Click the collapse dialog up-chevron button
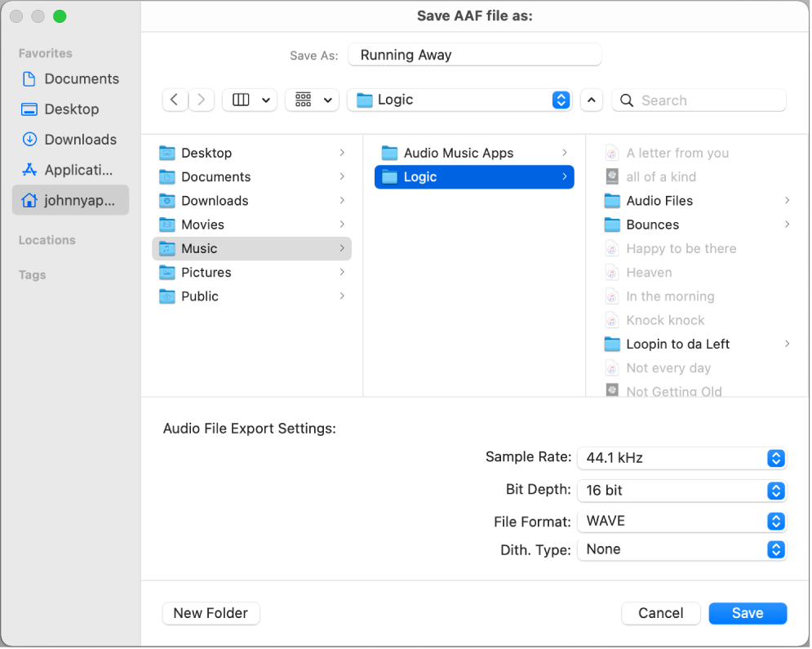 (592, 100)
